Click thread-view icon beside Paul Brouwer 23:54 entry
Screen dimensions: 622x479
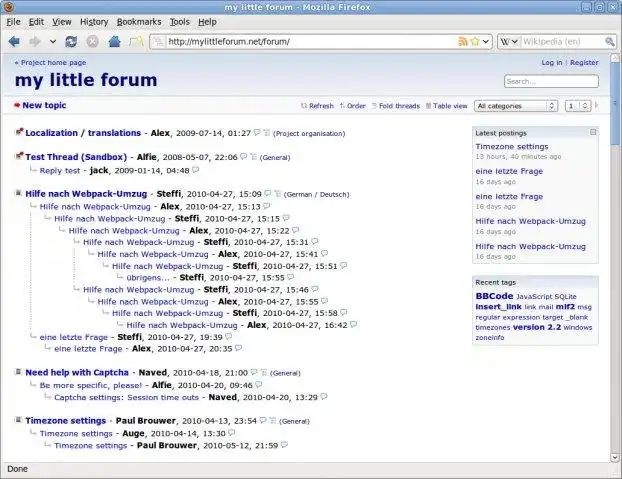(x=273, y=420)
